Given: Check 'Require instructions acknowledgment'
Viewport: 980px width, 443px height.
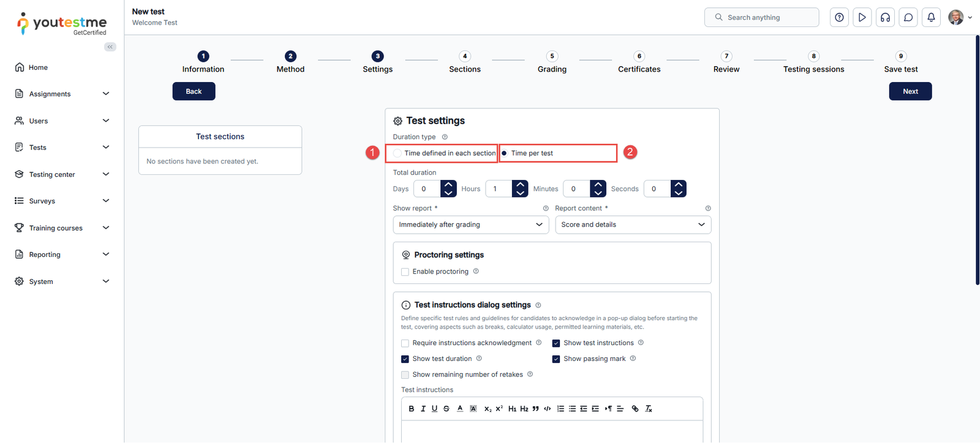Looking at the screenshot, I should [405, 343].
